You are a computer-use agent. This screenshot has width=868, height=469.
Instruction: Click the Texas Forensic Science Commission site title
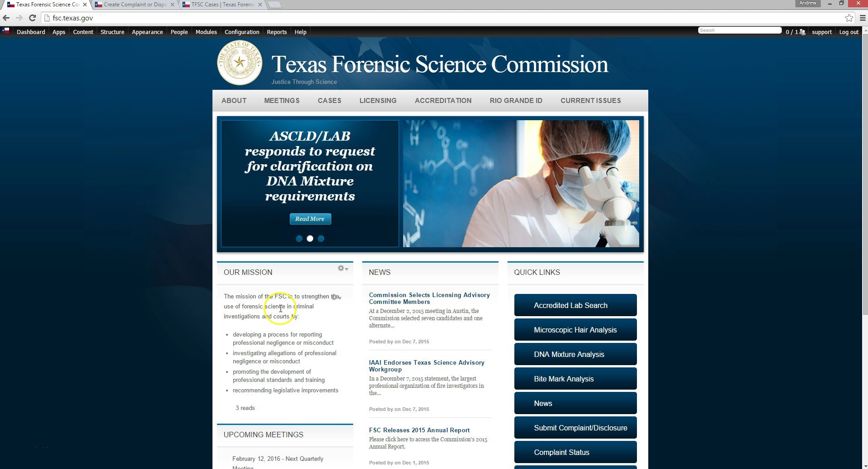point(440,64)
